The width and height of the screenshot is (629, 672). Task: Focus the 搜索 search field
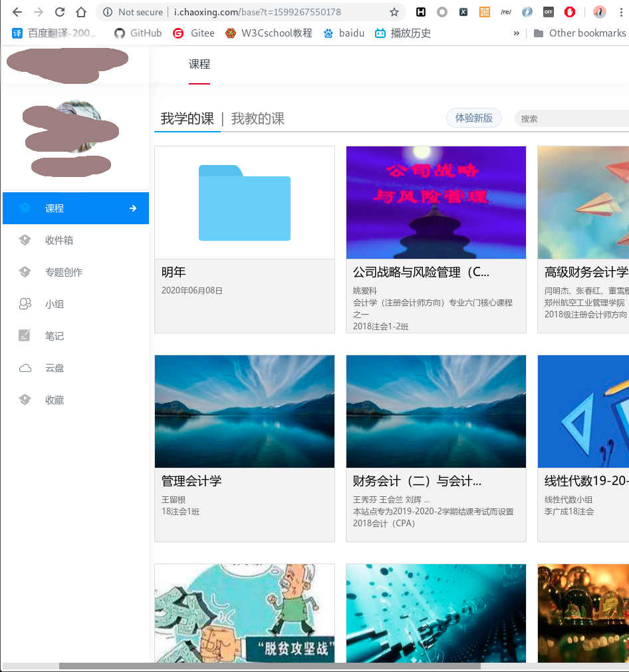pos(572,118)
